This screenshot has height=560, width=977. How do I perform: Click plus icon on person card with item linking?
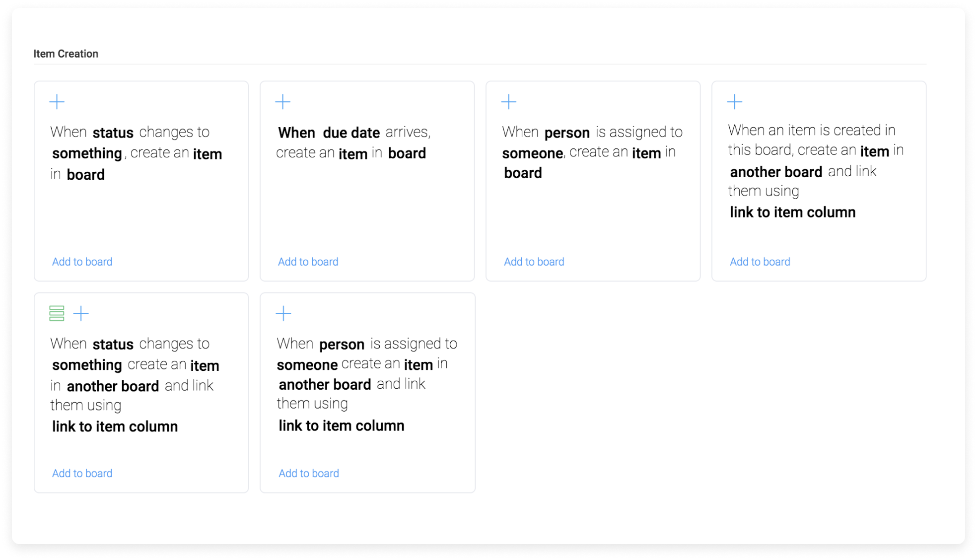283,313
